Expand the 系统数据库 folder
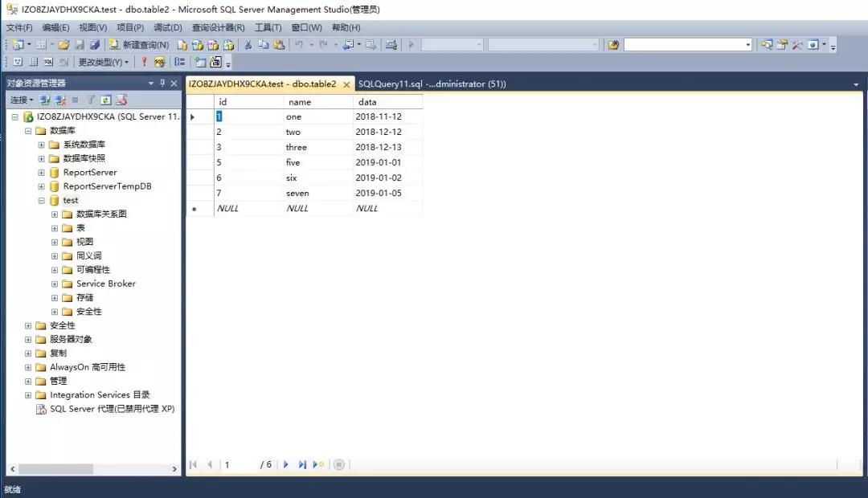Viewport: 868px width, 498px height. pos(42,145)
